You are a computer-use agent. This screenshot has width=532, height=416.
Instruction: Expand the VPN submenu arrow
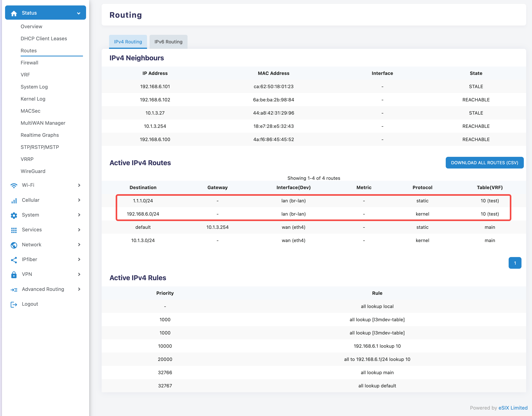tap(79, 274)
